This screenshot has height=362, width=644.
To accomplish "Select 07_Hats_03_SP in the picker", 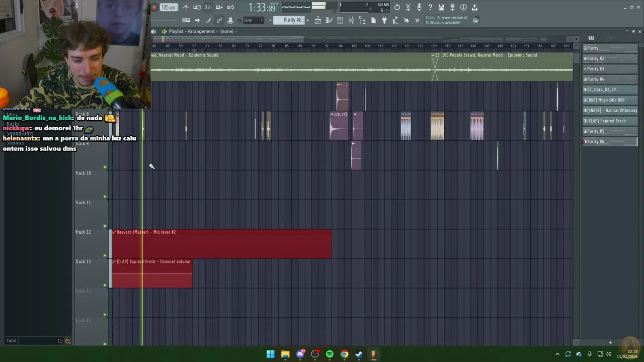I will coord(610,89).
